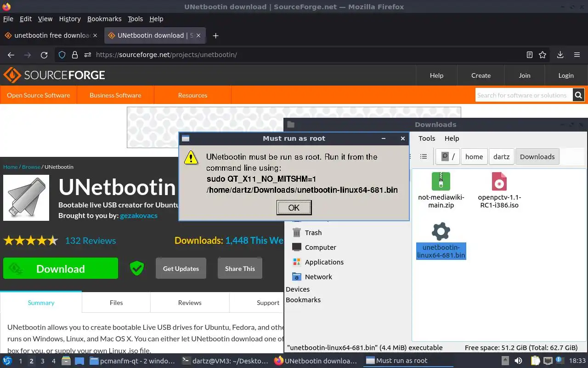Click the Browse breadcrumb link

31,167
